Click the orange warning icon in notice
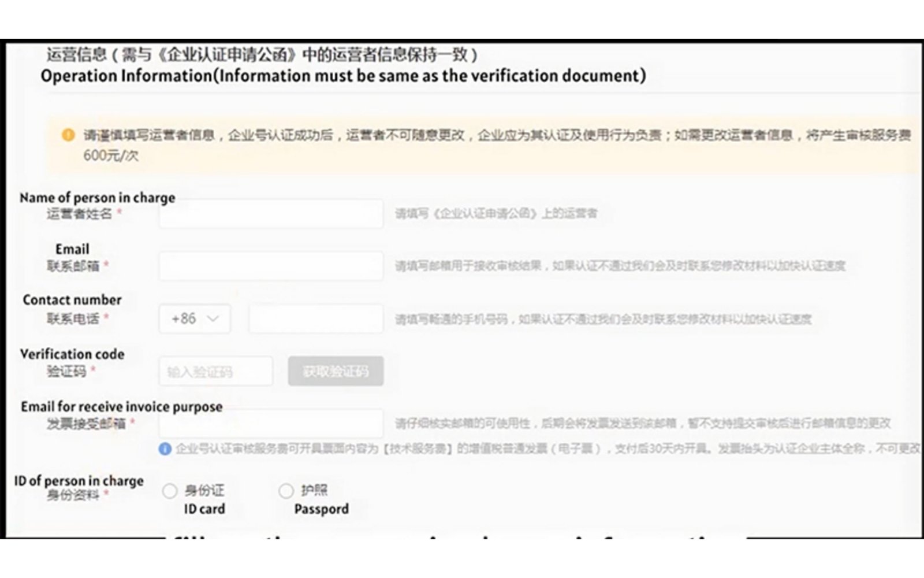Viewport: 924px width, 578px height. (x=68, y=135)
